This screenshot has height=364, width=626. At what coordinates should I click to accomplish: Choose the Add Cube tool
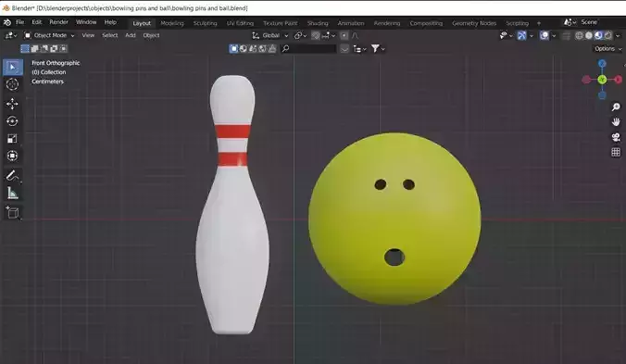[x=12, y=213]
